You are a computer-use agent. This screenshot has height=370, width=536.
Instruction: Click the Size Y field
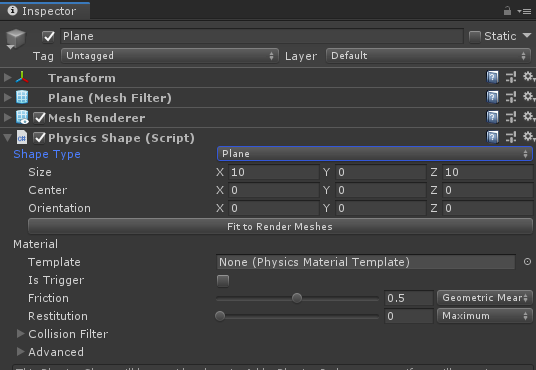coord(381,172)
